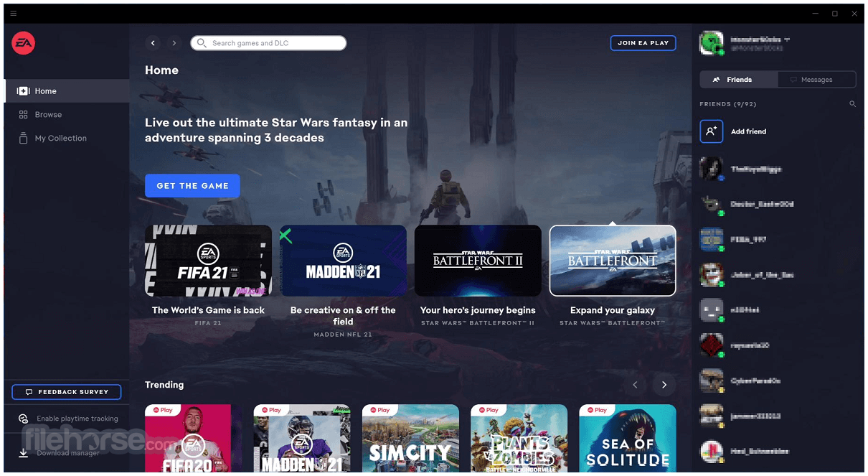868x476 pixels.
Task: Navigate forward with the right arrow
Action: click(x=174, y=43)
